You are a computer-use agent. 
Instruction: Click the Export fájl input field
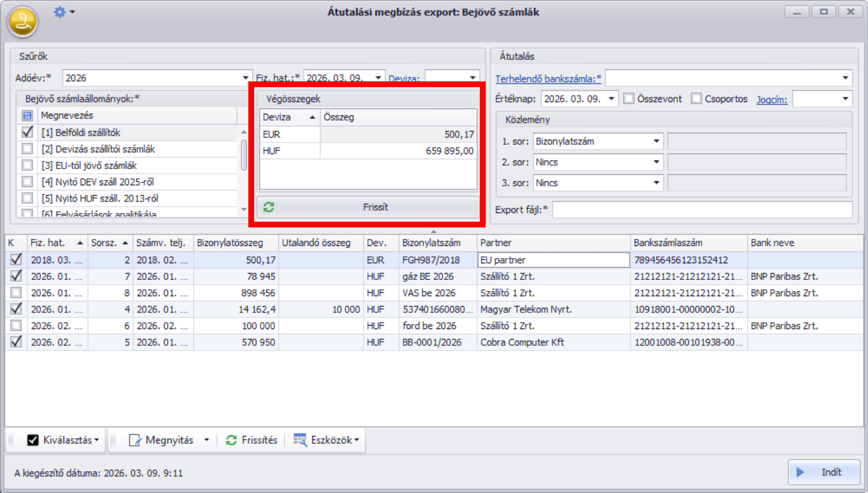point(702,210)
